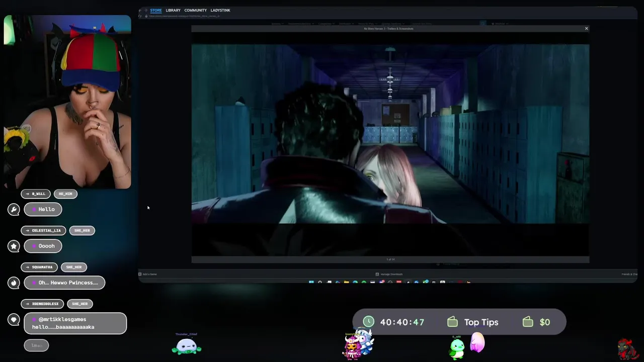This screenshot has width=644, height=362.
Task: Click the 'No More Heroes 3 - Trailers & Screenshots' title
Action: 388,29
